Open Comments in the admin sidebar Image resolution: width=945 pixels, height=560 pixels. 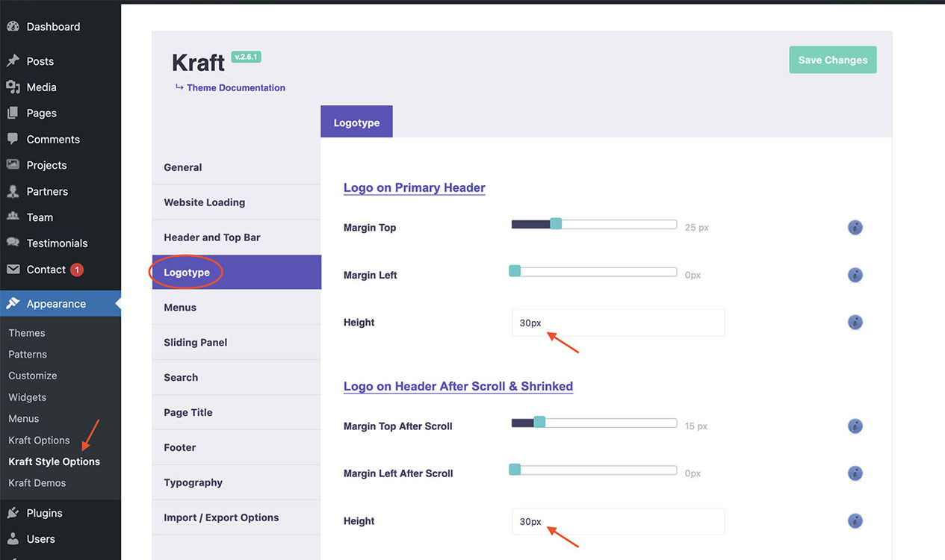(52, 140)
